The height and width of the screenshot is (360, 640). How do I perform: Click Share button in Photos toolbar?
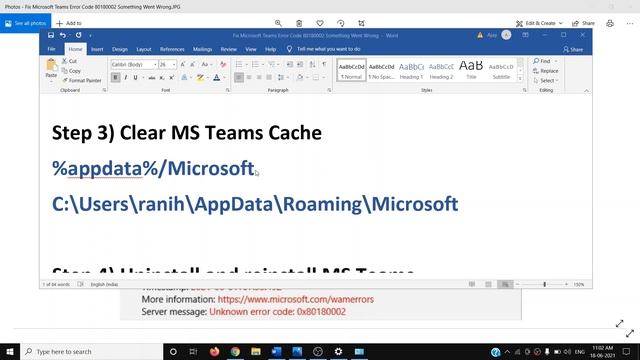pyautogui.click(x=583, y=23)
